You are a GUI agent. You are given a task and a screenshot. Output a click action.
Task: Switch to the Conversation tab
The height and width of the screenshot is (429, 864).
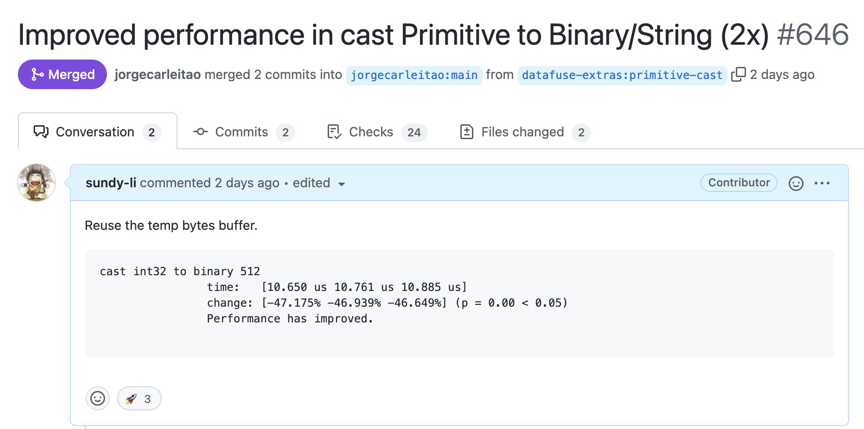[97, 132]
